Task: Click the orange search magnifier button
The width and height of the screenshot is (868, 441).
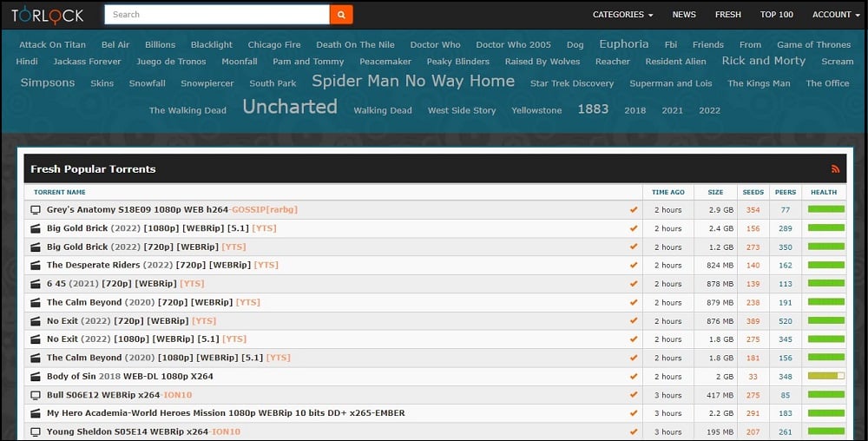Action: pos(341,15)
